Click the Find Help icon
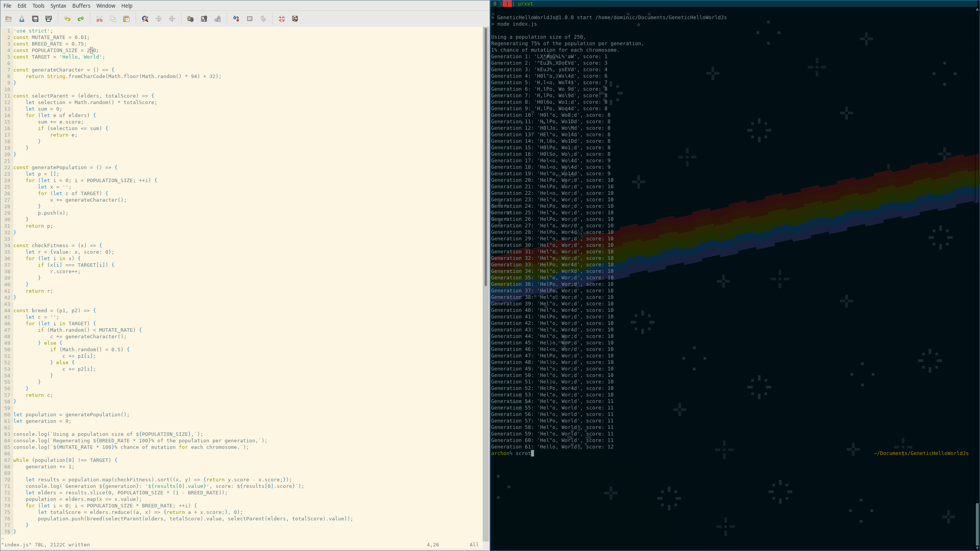Viewport: 980px width, 551px height. [295, 19]
